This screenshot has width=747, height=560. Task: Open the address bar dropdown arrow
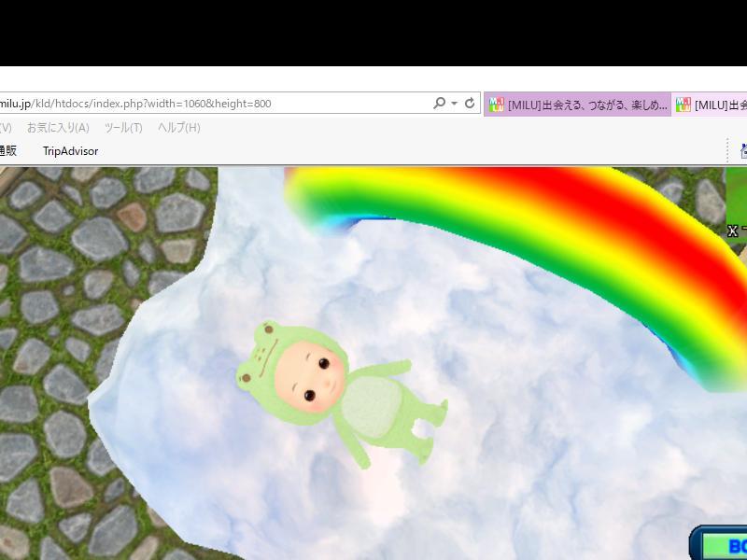pos(455,104)
